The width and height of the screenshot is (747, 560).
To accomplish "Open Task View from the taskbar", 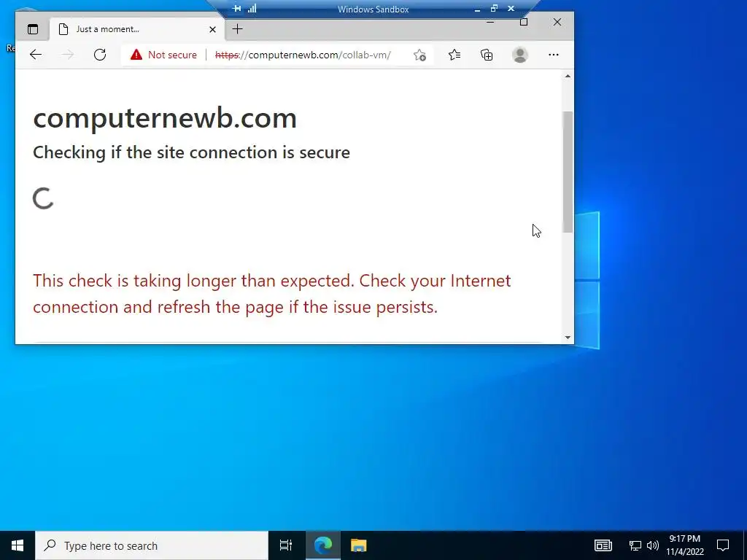I will pyautogui.click(x=286, y=545).
